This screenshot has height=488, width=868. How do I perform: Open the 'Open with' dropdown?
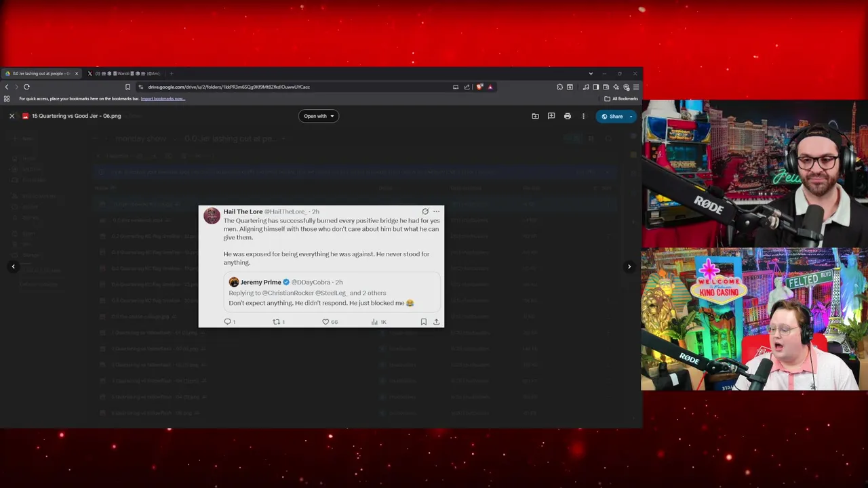click(318, 116)
